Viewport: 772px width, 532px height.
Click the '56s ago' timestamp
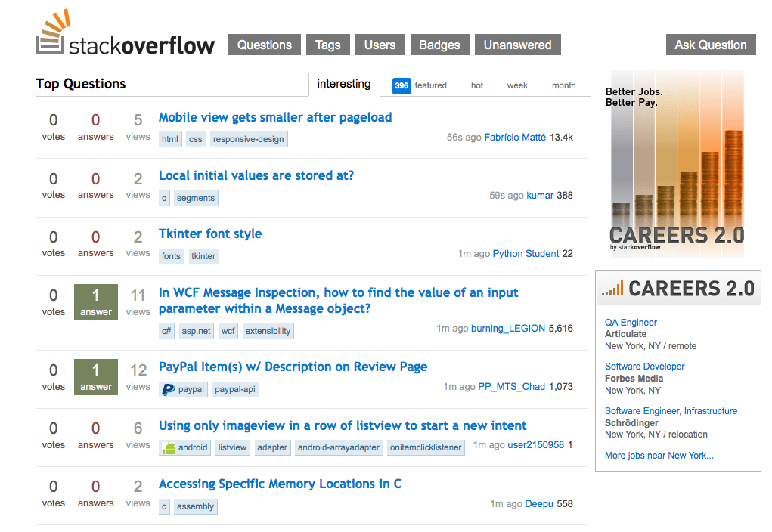[x=464, y=138]
